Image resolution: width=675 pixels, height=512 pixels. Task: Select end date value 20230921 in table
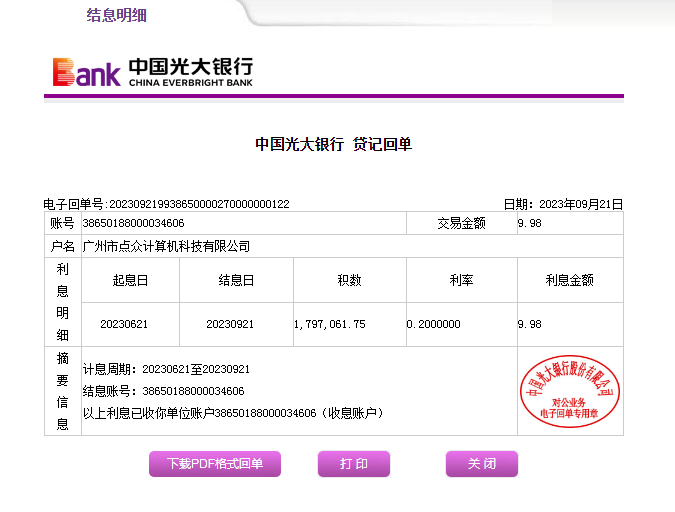pyautogui.click(x=230, y=324)
